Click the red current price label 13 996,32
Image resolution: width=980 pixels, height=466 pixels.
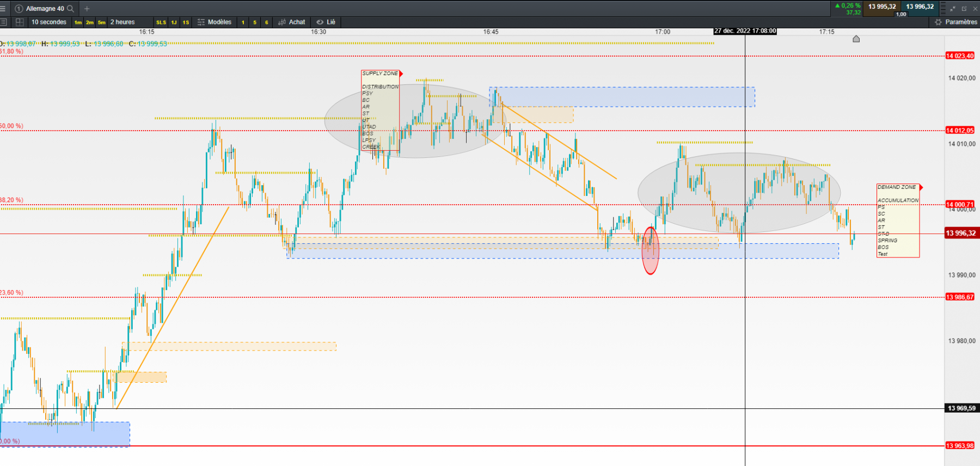[961, 233]
